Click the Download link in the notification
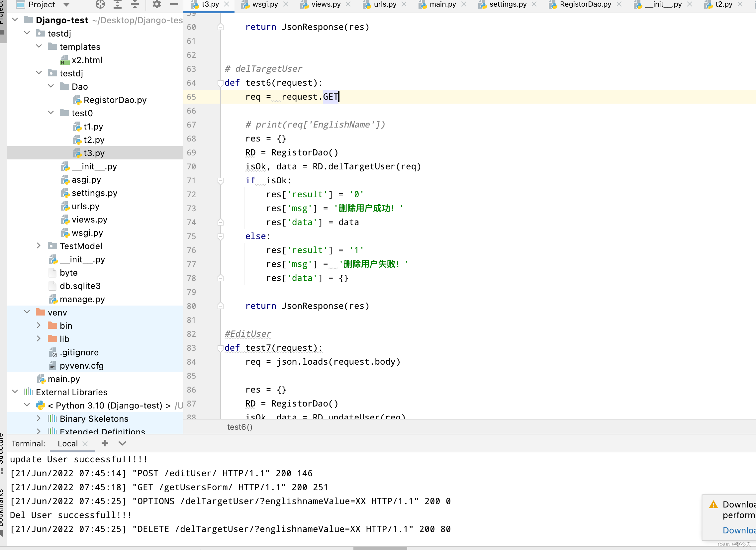The height and width of the screenshot is (550, 756). tap(739, 530)
